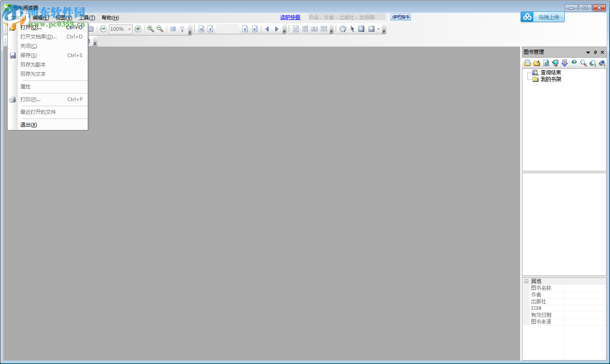Viewport: 610px width, 364px height.
Task: Select the hand pan tool
Action: coord(343,29)
